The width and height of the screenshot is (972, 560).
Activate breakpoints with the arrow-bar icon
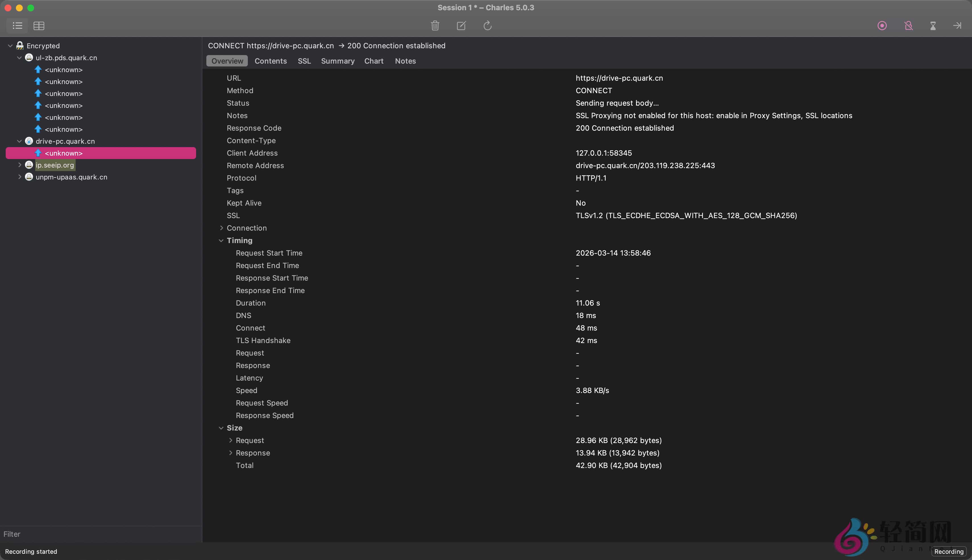click(x=958, y=25)
